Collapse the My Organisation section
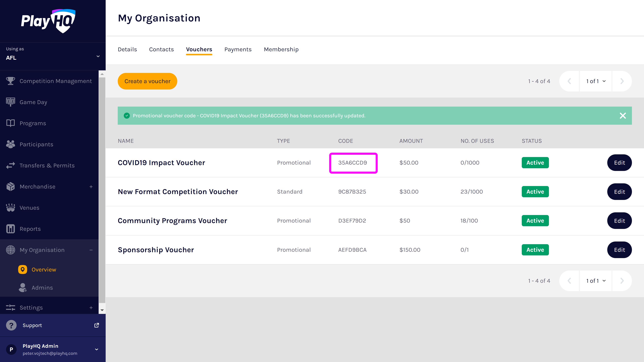The width and height of the screenshot is (644, 362). point(91,250)
